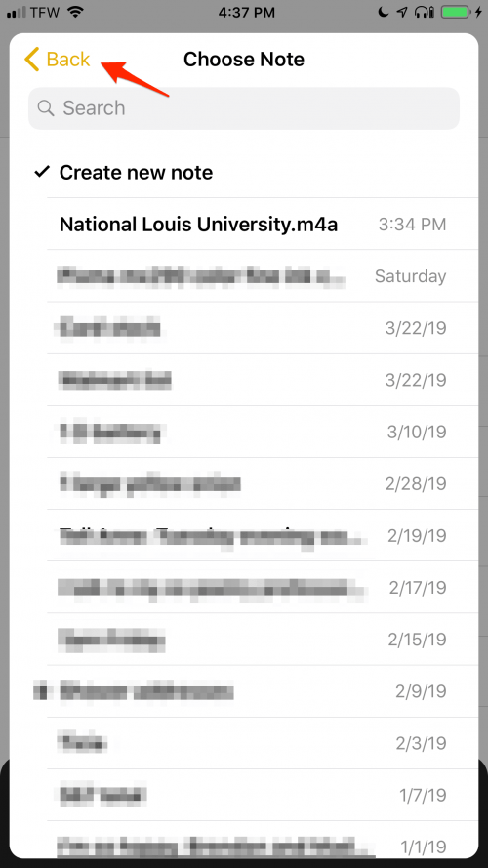This screenshot has height=868, width=488.
Task: Tap the battery indicator in status bar
Action: pyautogui.click(x=455, y=12)
